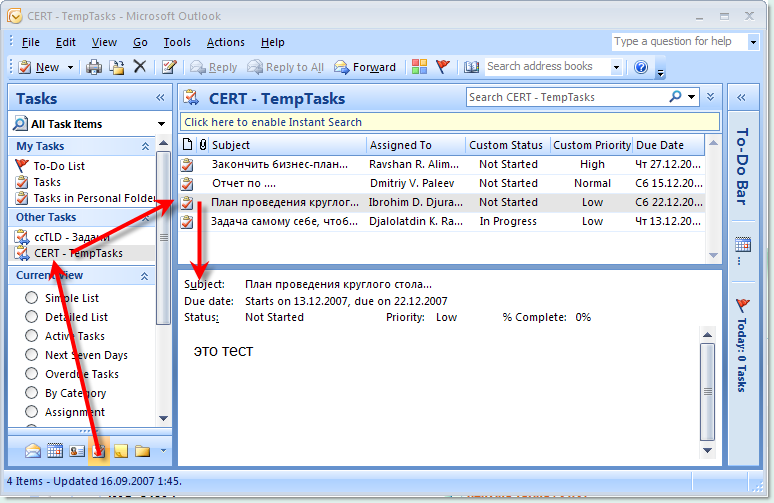Viewport: 774px width, 503px height.
Task: Click the Search address books field
Action: [x=547, y=67]
